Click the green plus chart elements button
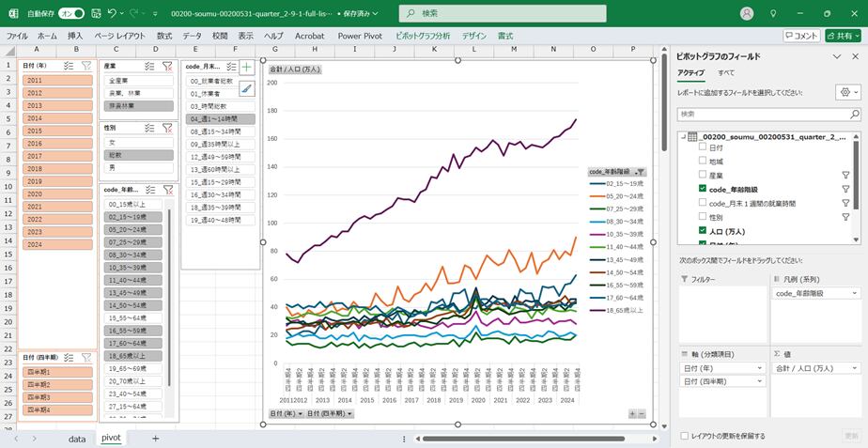 click(246, 68)
